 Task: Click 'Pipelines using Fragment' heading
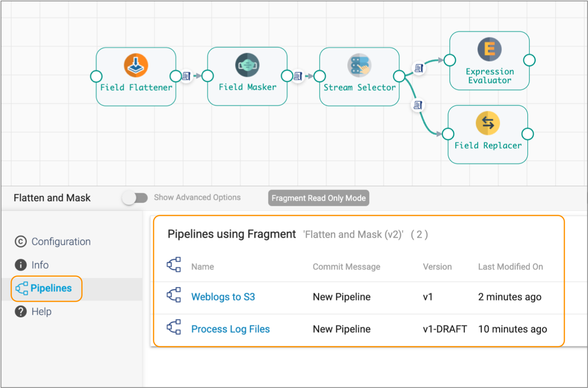[x=232, y=234]
